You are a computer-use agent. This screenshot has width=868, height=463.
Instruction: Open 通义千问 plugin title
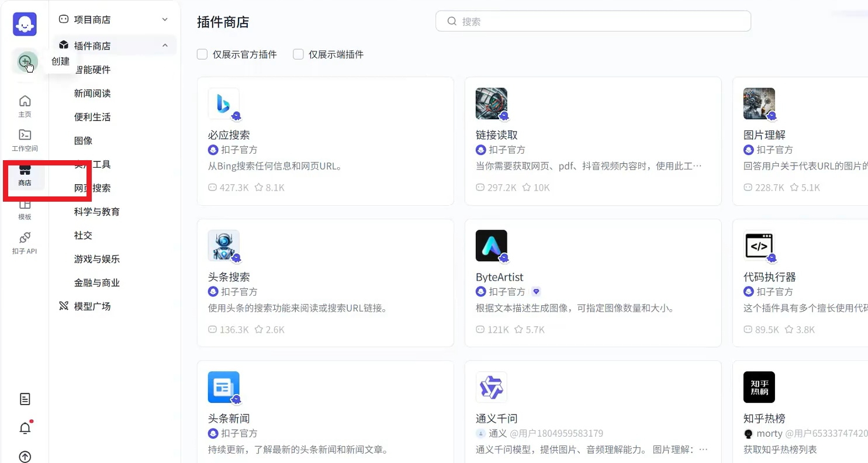pos(497,419)
